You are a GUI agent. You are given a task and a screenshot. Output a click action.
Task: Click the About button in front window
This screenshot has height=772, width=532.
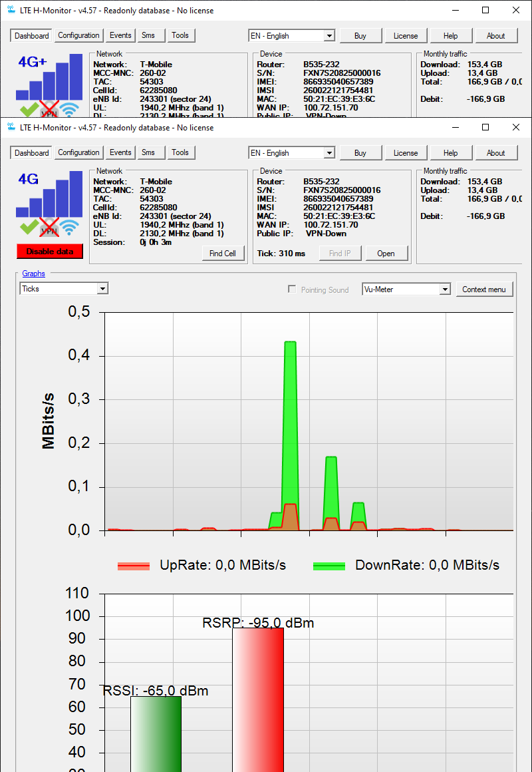[x=495, y=152]
